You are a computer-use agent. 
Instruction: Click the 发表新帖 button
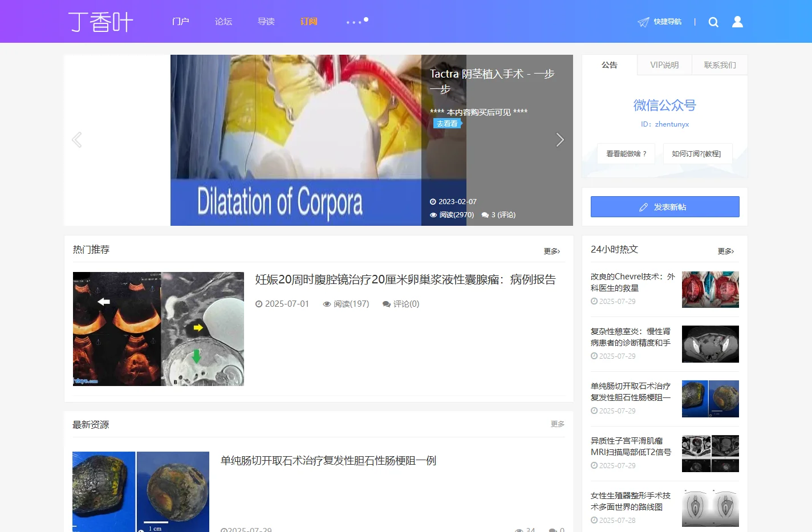click(665, 207)
